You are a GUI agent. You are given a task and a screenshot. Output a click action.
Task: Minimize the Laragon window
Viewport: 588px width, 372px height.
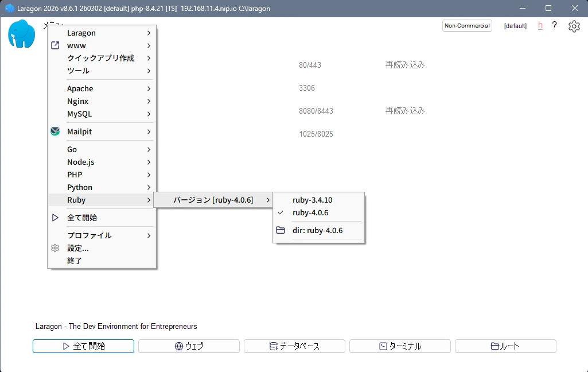[523, 8]
